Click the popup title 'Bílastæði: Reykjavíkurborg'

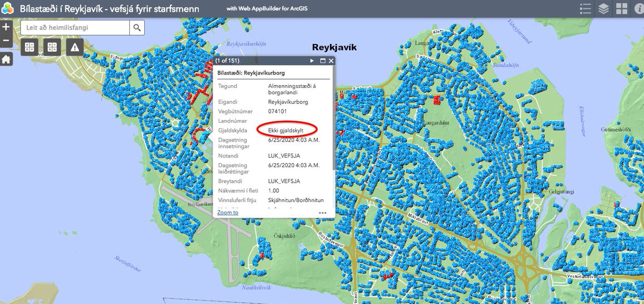251,73
